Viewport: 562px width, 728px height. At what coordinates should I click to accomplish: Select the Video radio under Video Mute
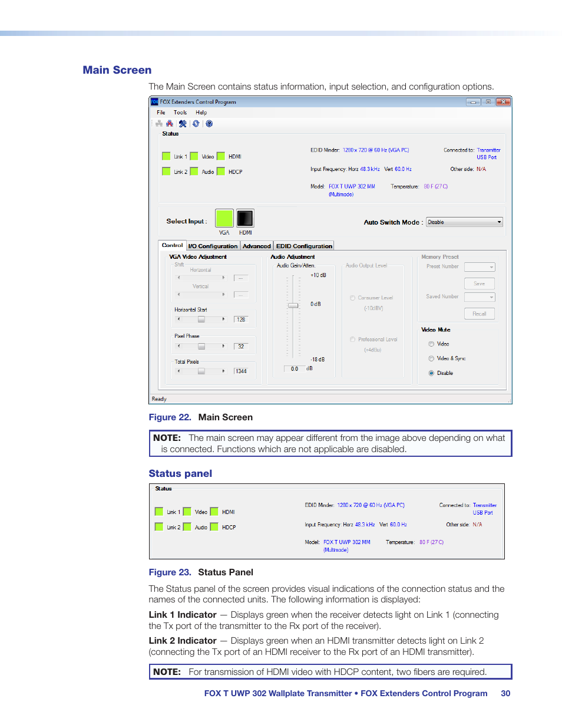tap(431, 344)
